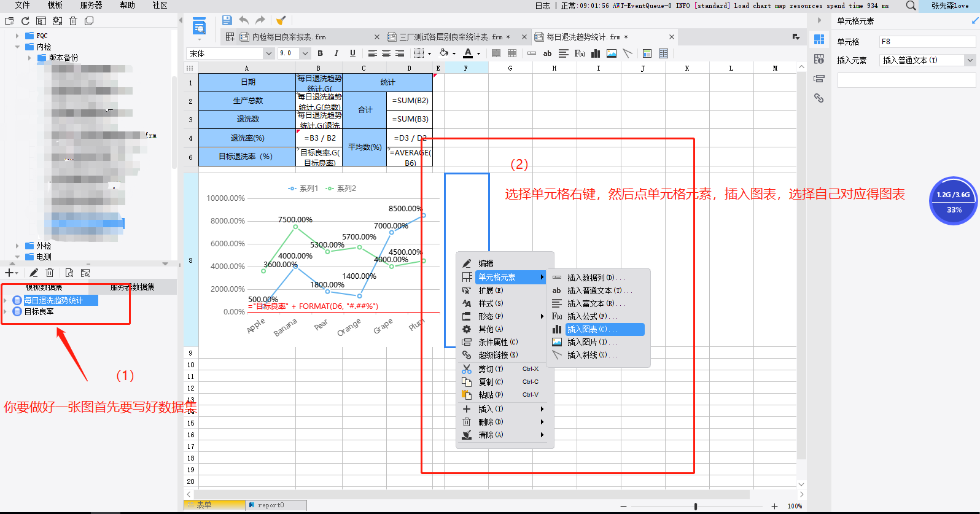
Task: Expand the 每日退洗趋势统计 dataset
Action: (6, 300)
